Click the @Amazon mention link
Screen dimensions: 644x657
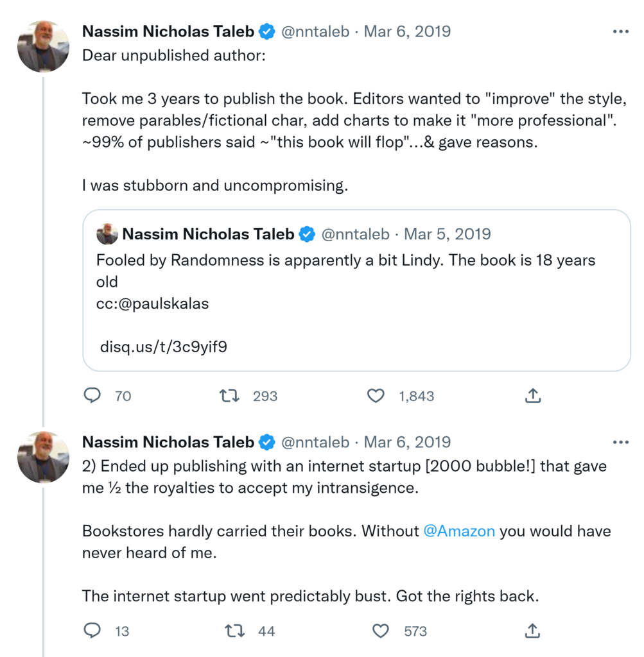point(459,531)
